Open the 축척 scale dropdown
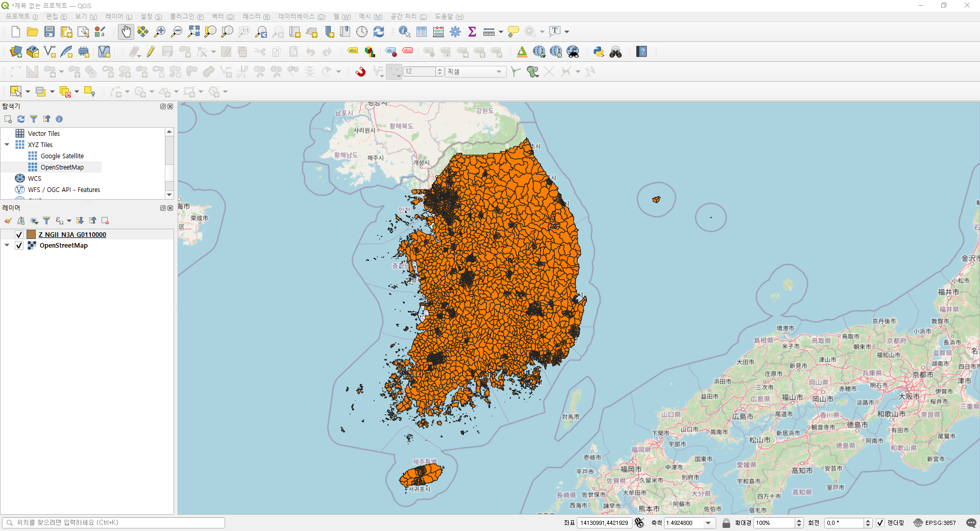 pyautogui.click(x=708, y=523)
